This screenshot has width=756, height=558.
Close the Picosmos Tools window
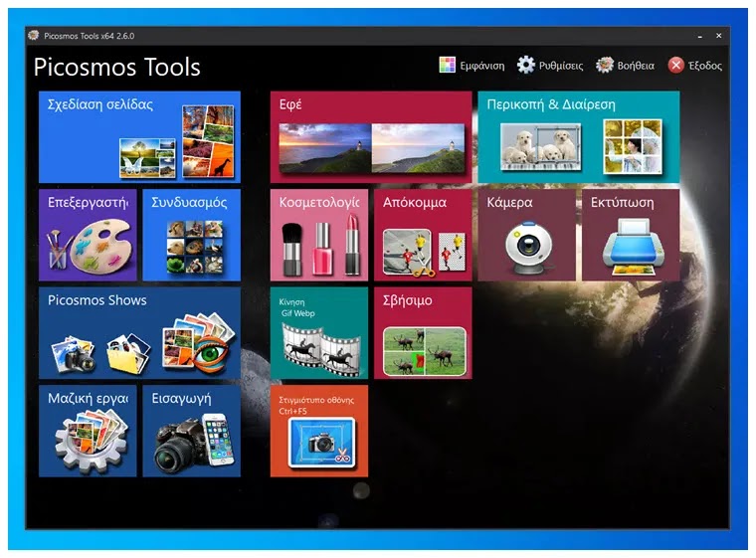(x=718, y=36)
